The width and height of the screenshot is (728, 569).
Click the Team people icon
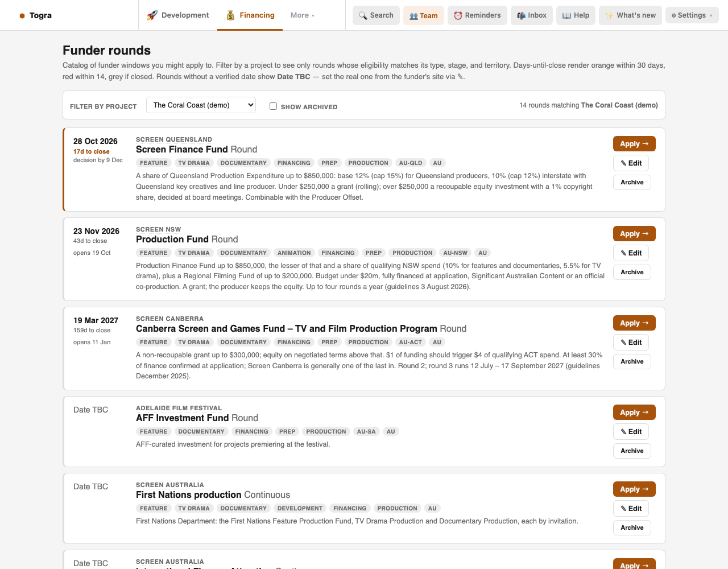coord(413,16)
